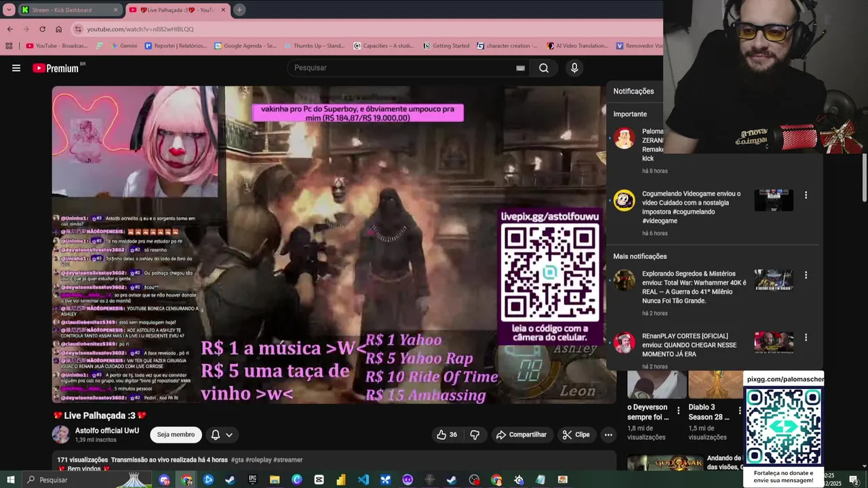868x488 pixels.
Task: Switch to Stream - Kick Dashboard tab
Action: tap(70, 9)
